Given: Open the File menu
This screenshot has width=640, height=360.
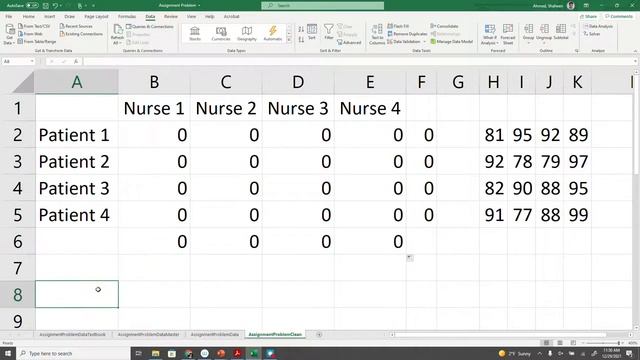Looking at the screenshot, I should pos(9,17).
